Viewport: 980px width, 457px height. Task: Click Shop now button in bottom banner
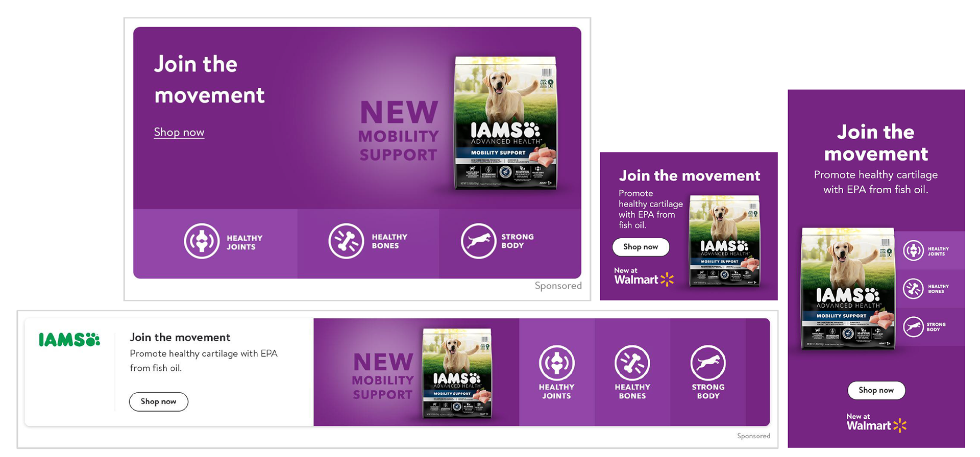click(159, 402)
